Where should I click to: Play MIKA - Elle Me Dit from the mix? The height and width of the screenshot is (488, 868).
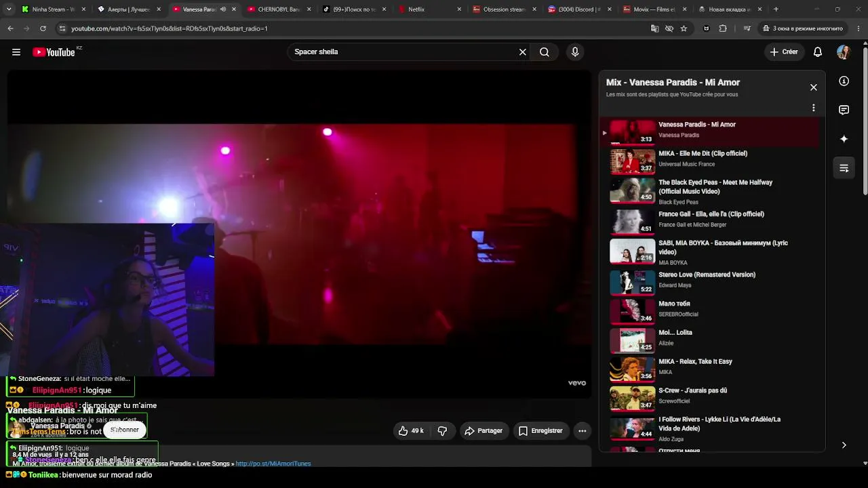pyautogui.click(x=709, y=160)
